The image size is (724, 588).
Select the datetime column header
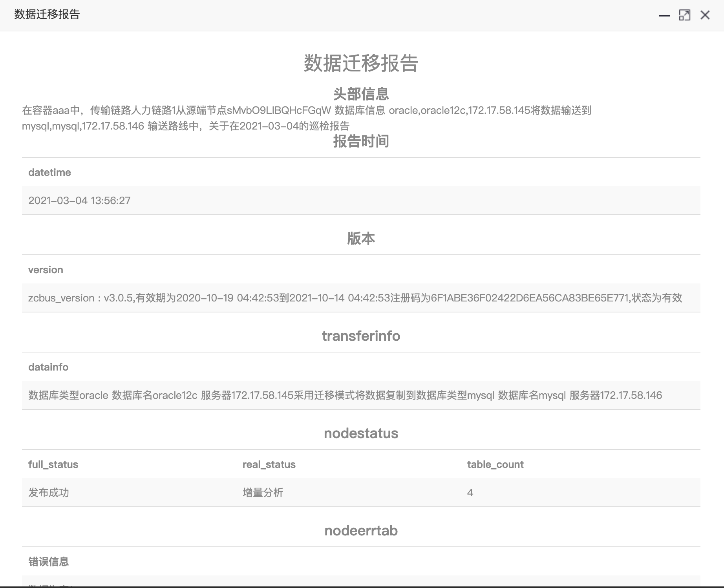pyautogui.click(x=49, y=172)
